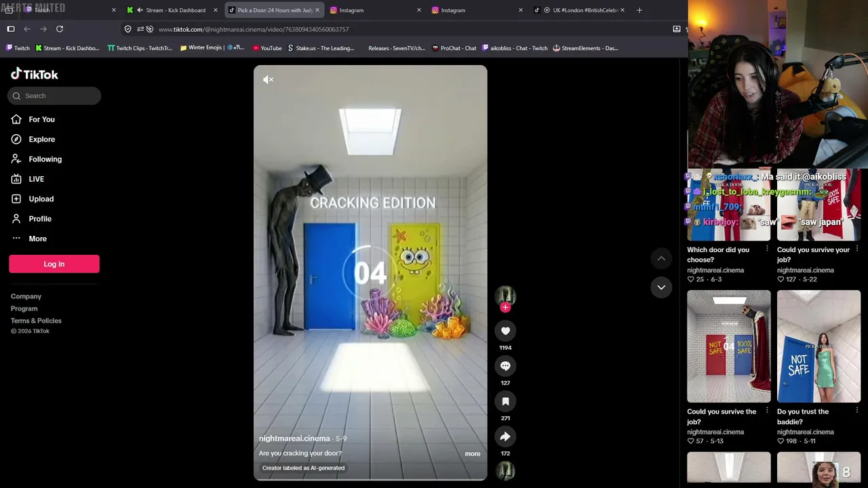Focus the TikTok Search field
This screenshot has height=488, width=868.
(54, 96)
